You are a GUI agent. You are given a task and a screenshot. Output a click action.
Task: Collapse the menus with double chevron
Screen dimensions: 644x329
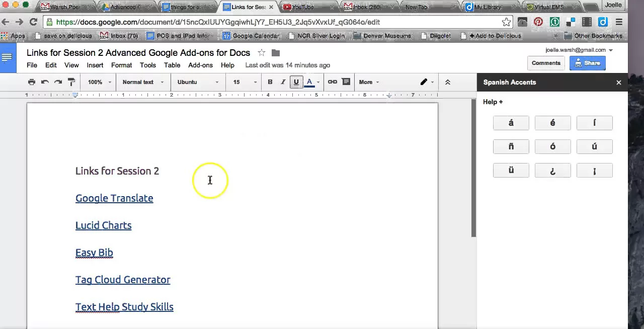(447, 82)
